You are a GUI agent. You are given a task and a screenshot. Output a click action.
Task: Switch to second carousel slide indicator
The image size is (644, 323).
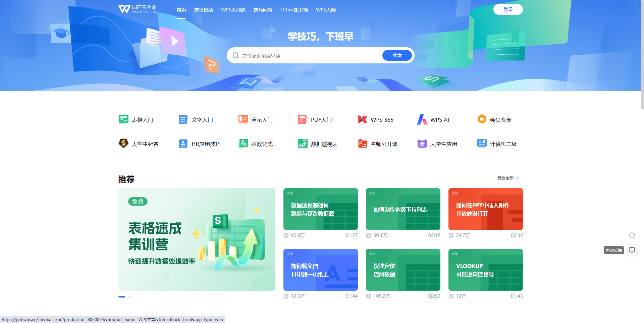pos(129,297)
